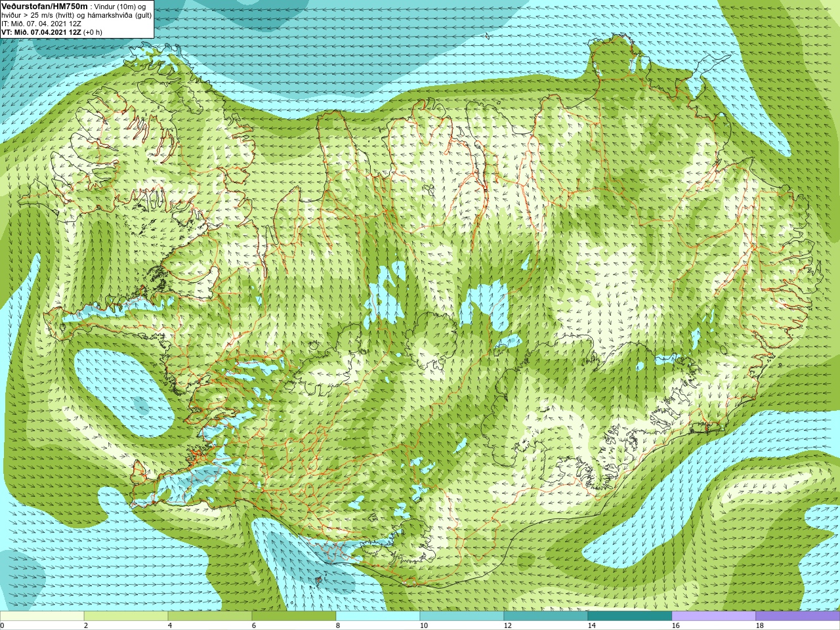Click the purple legend swatch above 18

point(798,616)
